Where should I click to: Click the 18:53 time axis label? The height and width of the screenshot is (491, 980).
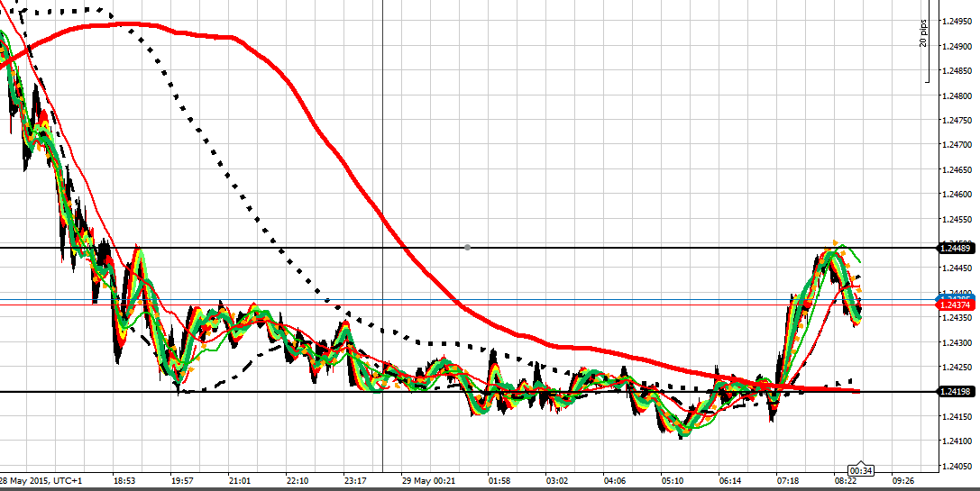coord(124,481)
